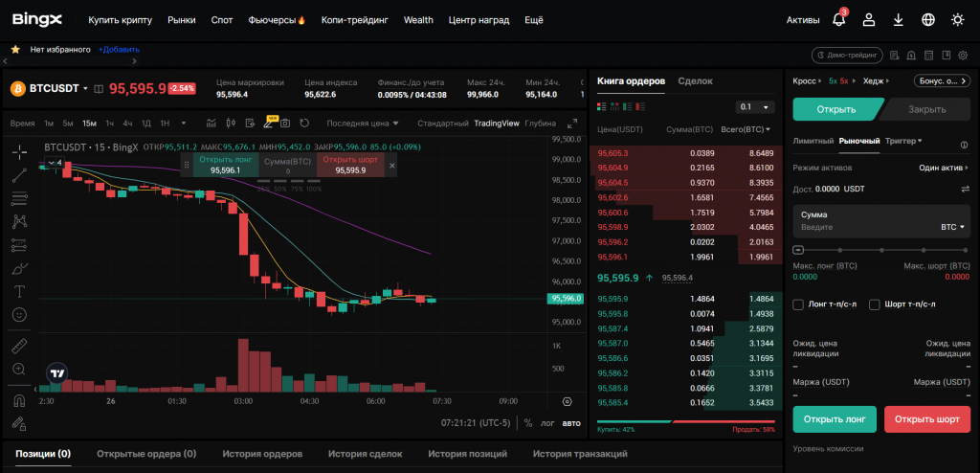Take a chart snapshot with camera icon
The image size is (980, 473).
coord(284,123)
